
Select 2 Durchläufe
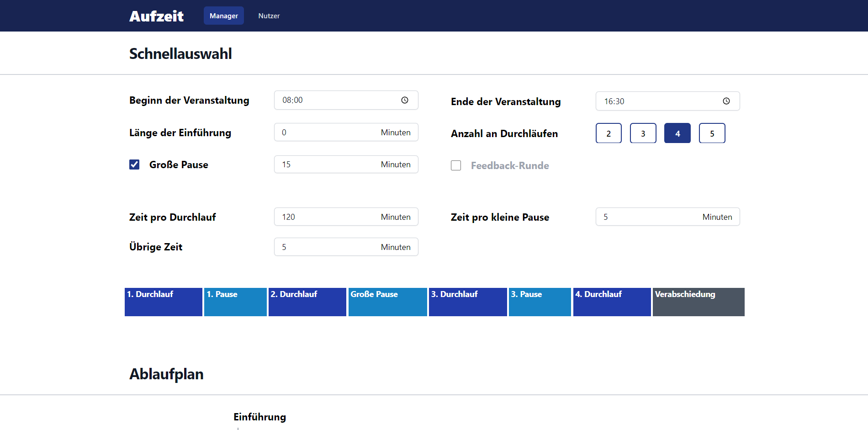608,133
